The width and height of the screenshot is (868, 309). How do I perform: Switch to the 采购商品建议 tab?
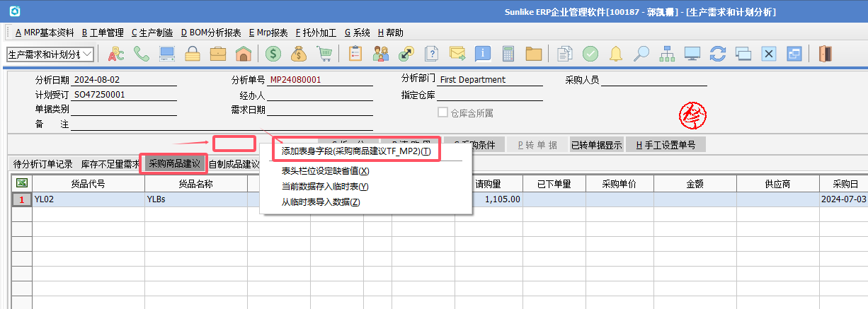tap(174, 164)
